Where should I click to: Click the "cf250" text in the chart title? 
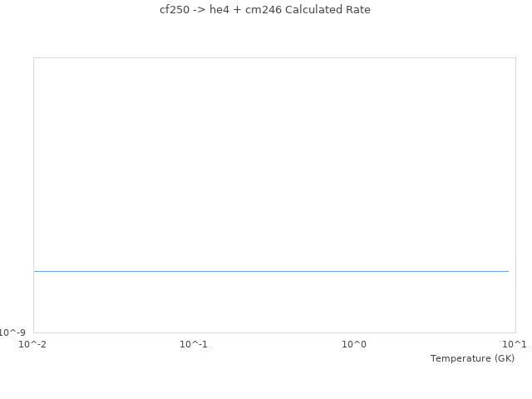pos(174,10)
